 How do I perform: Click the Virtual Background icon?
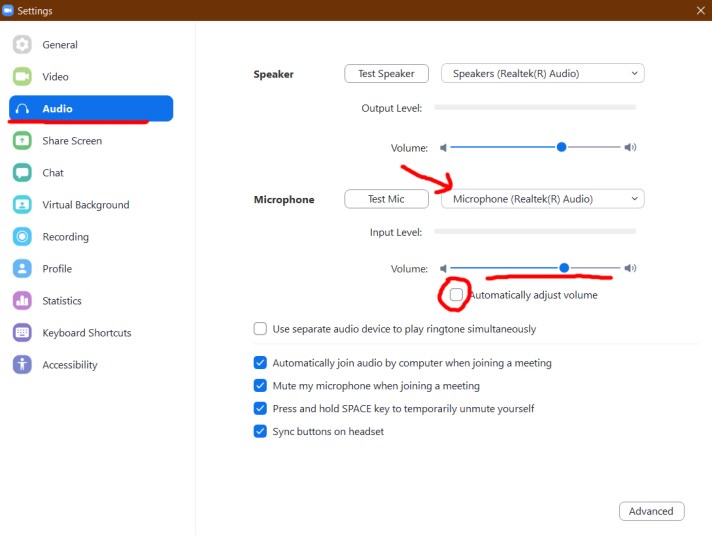pos(22,205)
